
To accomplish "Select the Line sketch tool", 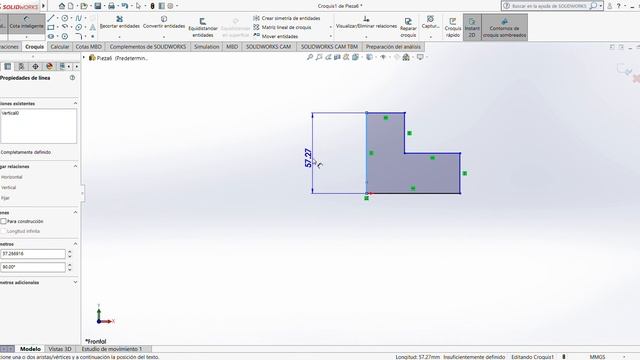I will pos(51,18).
